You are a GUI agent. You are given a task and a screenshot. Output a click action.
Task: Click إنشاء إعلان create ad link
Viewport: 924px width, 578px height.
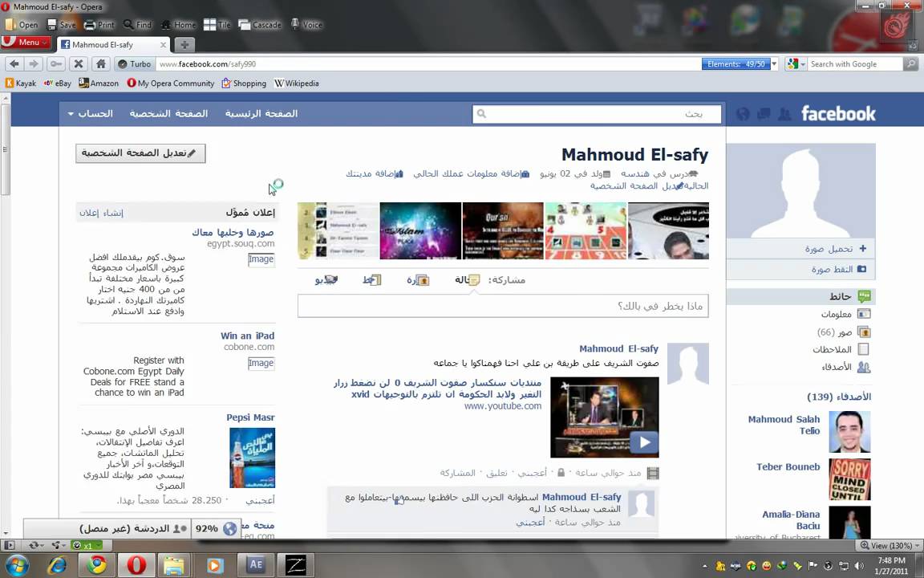coord(101,213)
